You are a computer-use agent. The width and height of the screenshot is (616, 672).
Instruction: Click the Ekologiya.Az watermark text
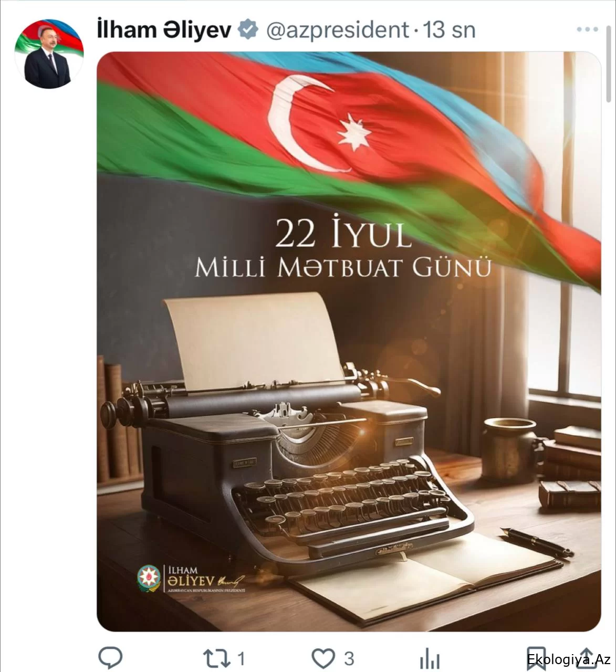coord(569,660)
